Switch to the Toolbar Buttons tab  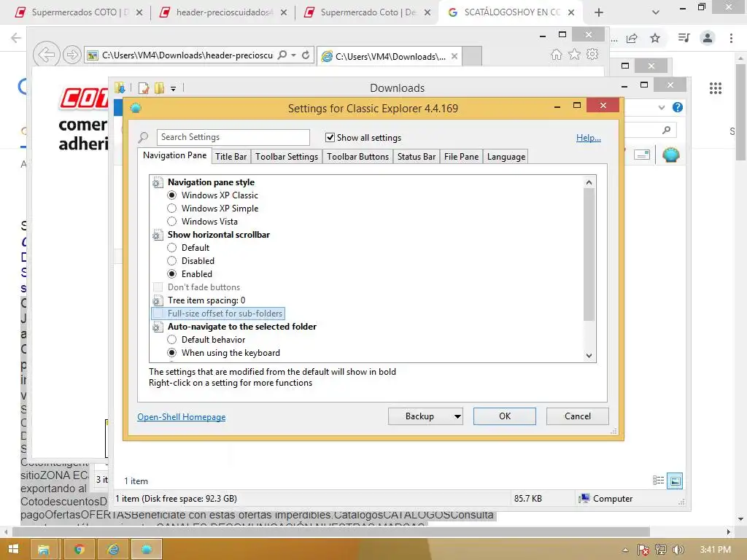357,157
